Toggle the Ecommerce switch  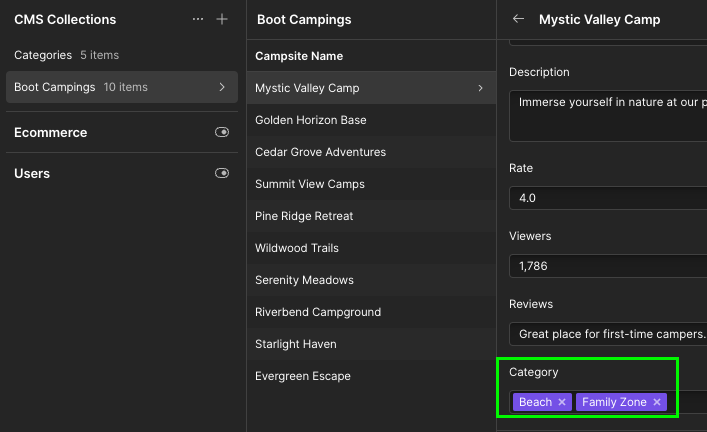[222, 132]
